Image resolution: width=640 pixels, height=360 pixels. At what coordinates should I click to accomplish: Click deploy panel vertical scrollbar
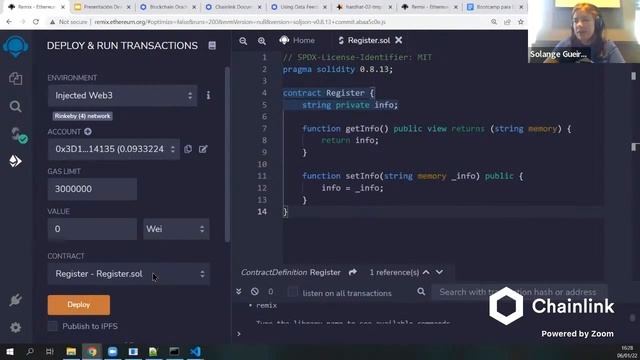click(227, 154)
